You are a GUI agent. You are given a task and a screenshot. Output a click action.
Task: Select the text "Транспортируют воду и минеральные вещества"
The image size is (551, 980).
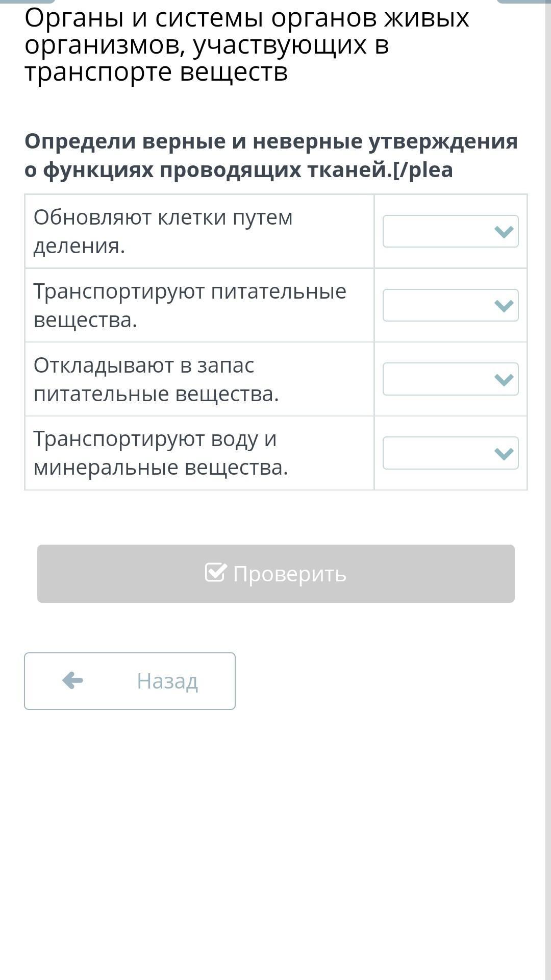[161, 453]
